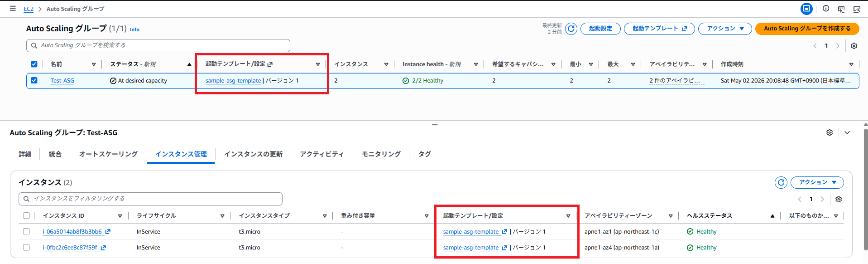Open the info circle icon in top bar

pos(826,9)
